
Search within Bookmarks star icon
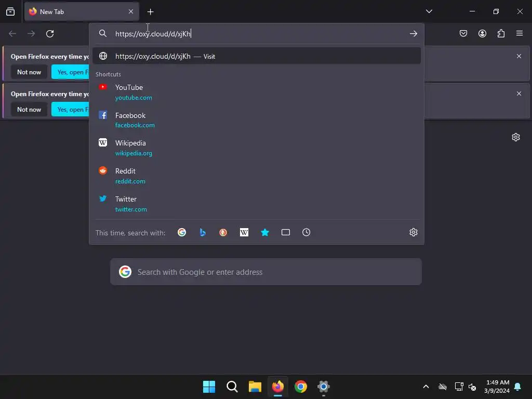pyautogui.click(x=265, y=232)
